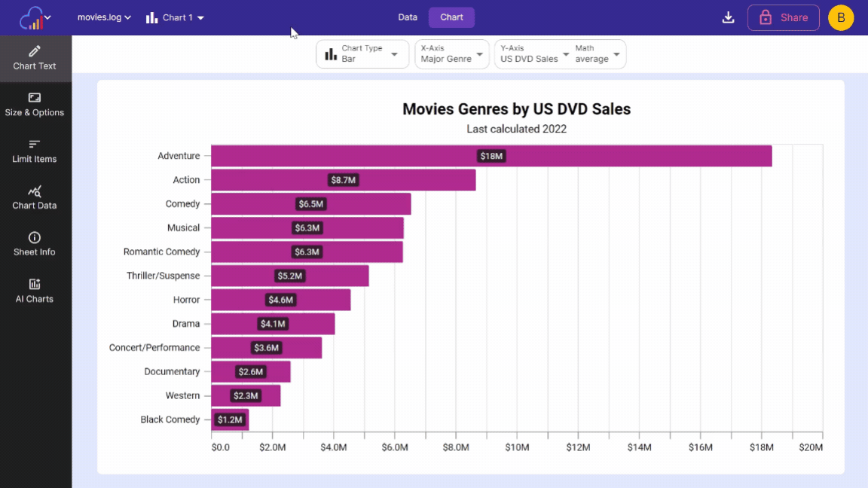Click the Romantic Comedy axis label
This screenshot has height=488, width=868.
coord(162,252)
